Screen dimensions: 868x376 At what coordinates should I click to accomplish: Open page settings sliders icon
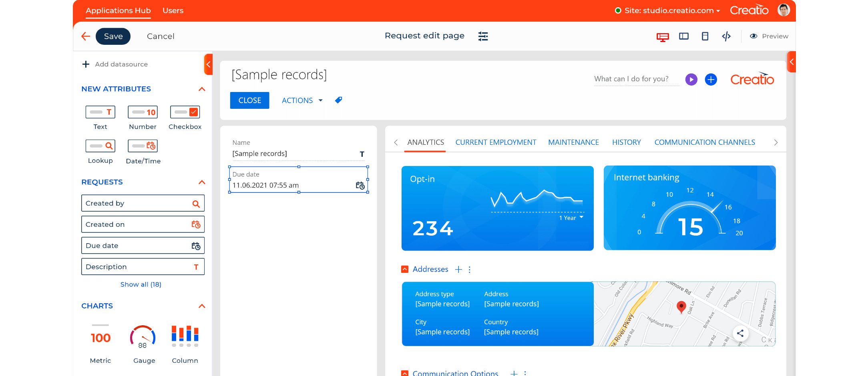pos(483,36)
